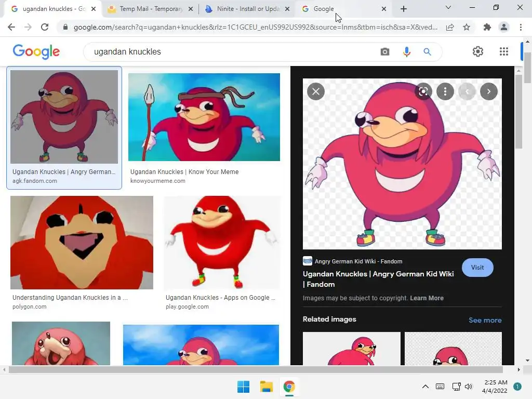View the site info lock icon
The height and width of the screenshot is (399, 532).
pyautogui.click(x=65, y=27)
